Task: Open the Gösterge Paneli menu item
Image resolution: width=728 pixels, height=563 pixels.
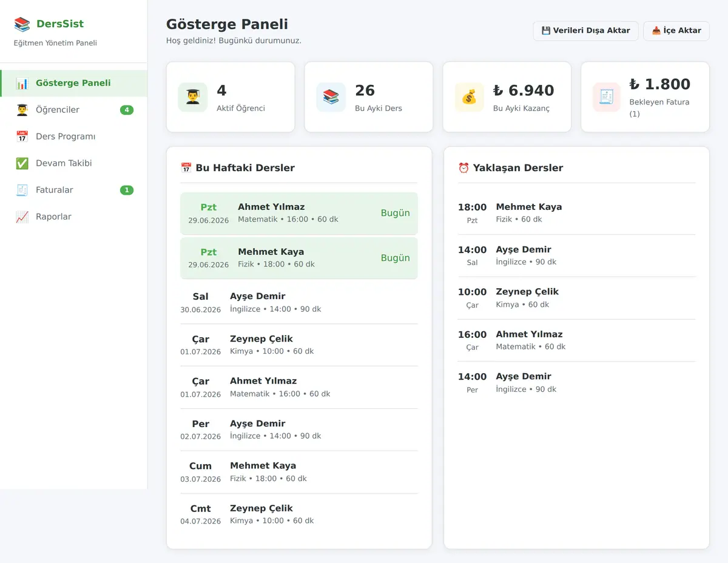Action: point(74,83)
